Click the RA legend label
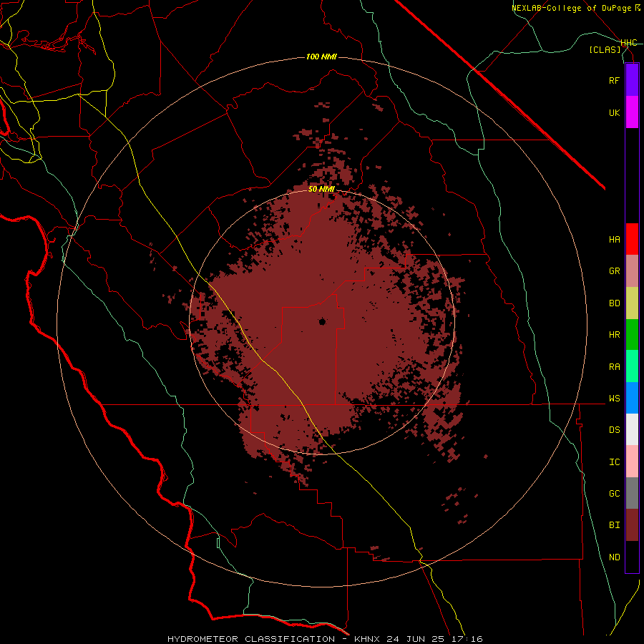Image resolution: width=644 pixels, height=644 pixels. pyautogui.click(x=614, y=366)
